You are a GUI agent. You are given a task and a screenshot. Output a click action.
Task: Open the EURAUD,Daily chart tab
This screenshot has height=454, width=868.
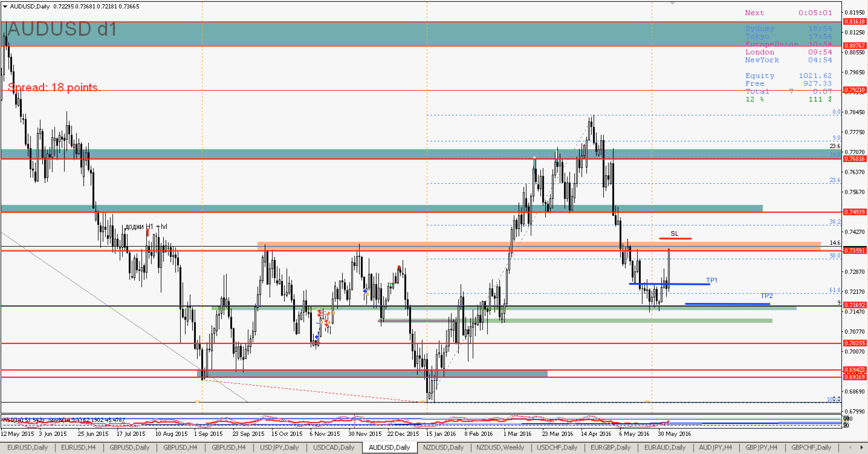click(665, 448)
